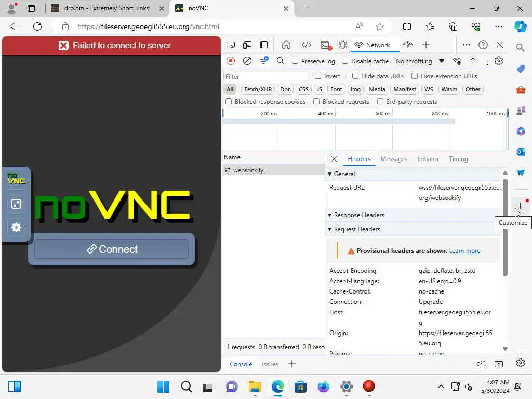Open the Welcome home icon tab
Viewport: 532px width, 399px height.
tap(286, 45)
